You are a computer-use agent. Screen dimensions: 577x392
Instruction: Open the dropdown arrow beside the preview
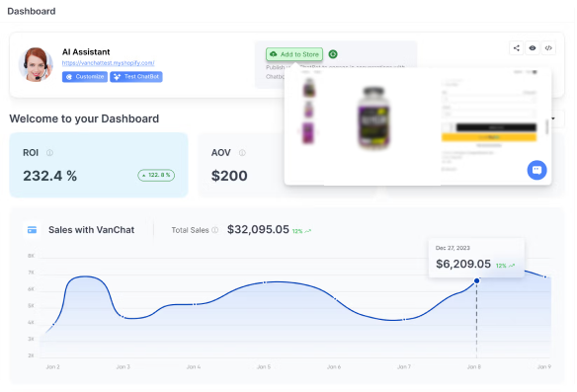[553, 118]
